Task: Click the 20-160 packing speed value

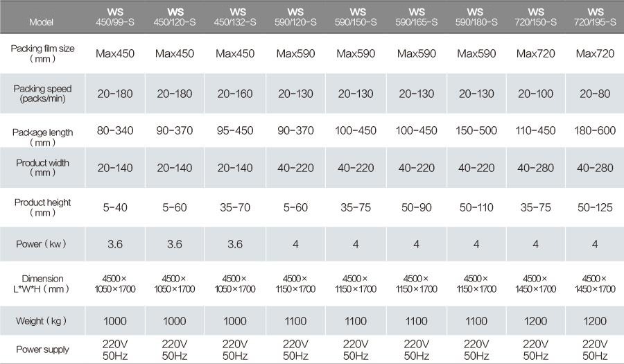Action: (x=235, y=94)
